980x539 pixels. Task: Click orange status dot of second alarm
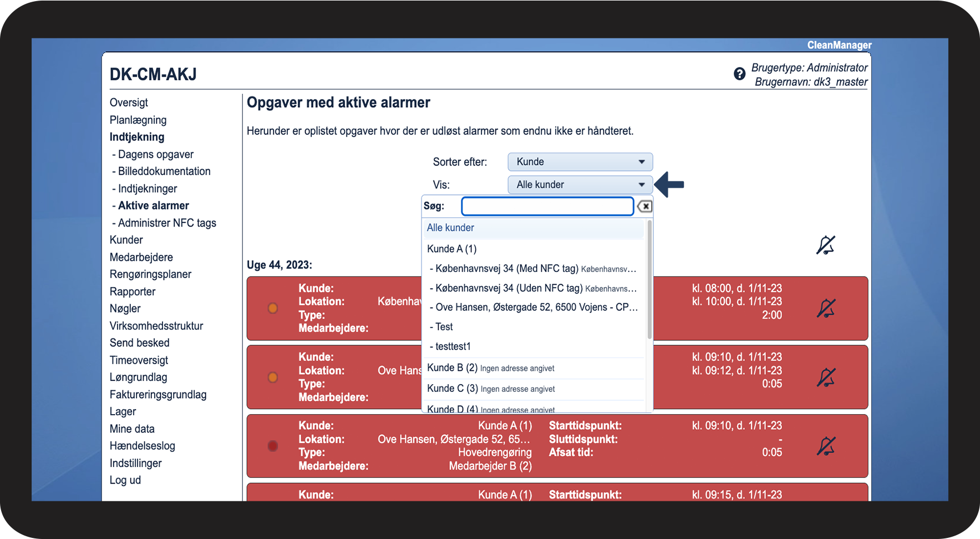(273, 377)
